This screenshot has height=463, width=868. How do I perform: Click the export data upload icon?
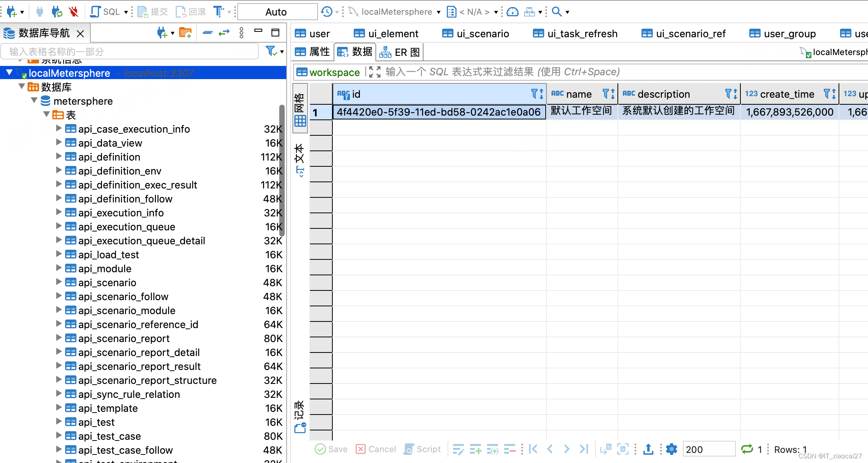(x=648, y=449)
